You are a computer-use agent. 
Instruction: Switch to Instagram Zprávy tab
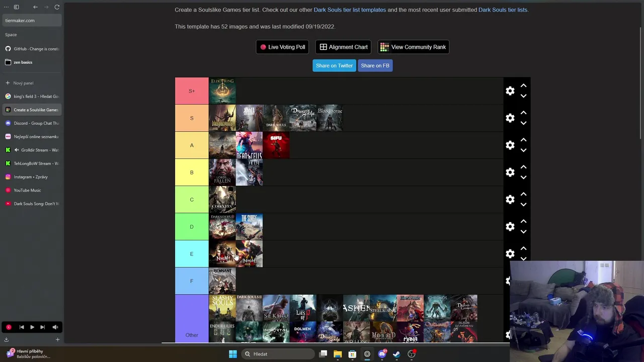tap(32, 176)
